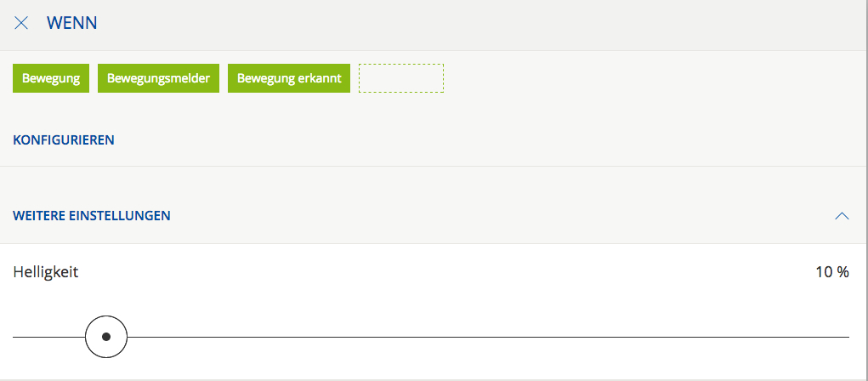Choose the Bewegung erkannt tag
The width and height of the screenshot is (868, 381).
289,78
